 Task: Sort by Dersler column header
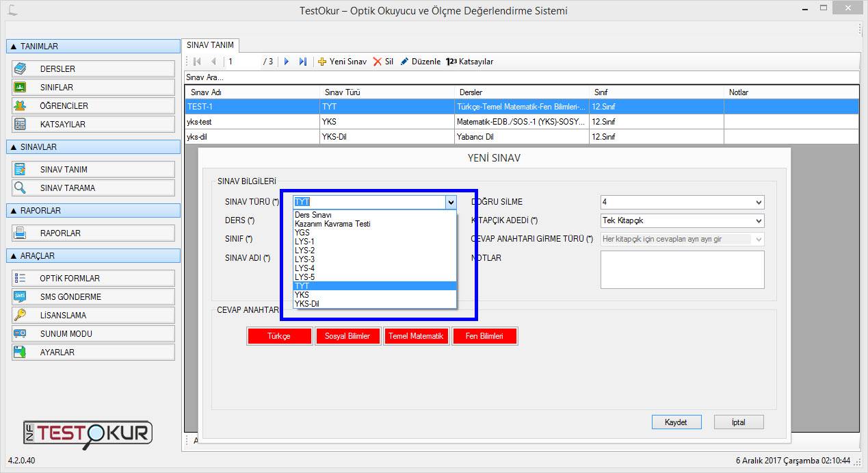tap(521, 92)
